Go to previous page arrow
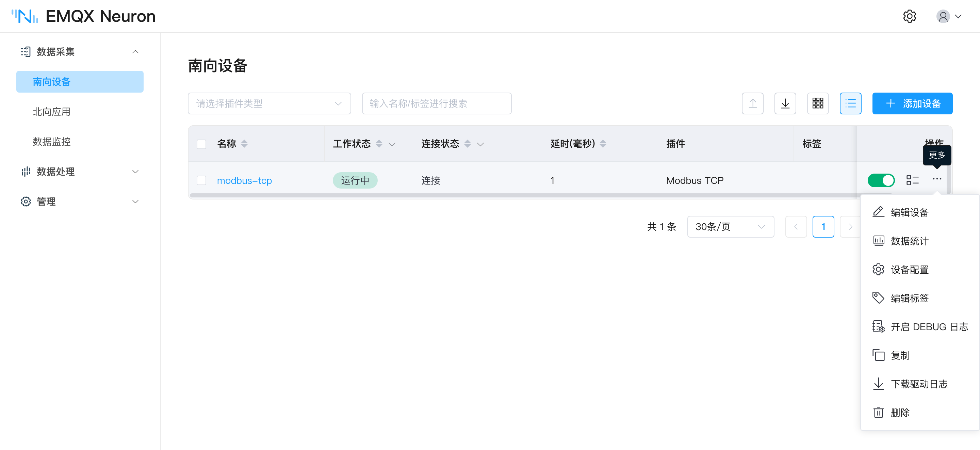 click(x=796, y=226)
